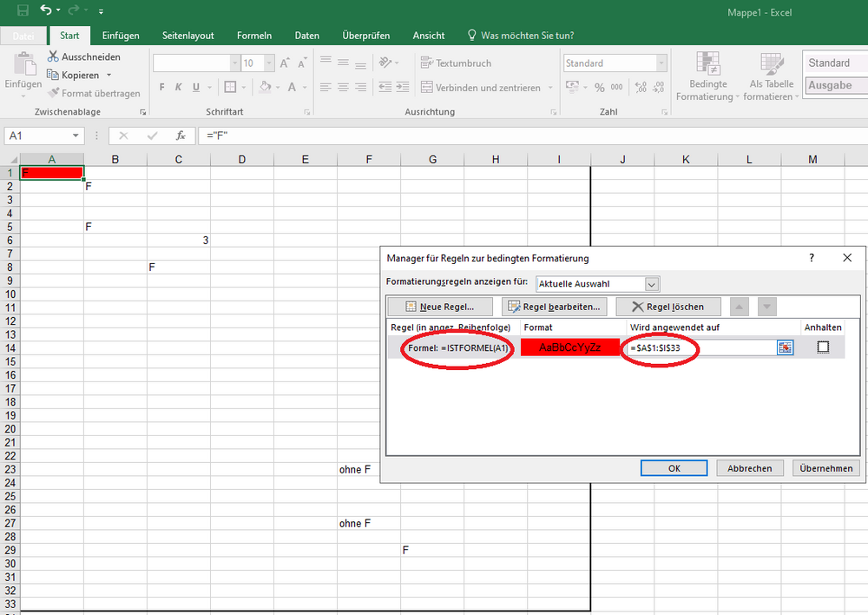Click the insert function fx icon

click(x=181, y=136)
